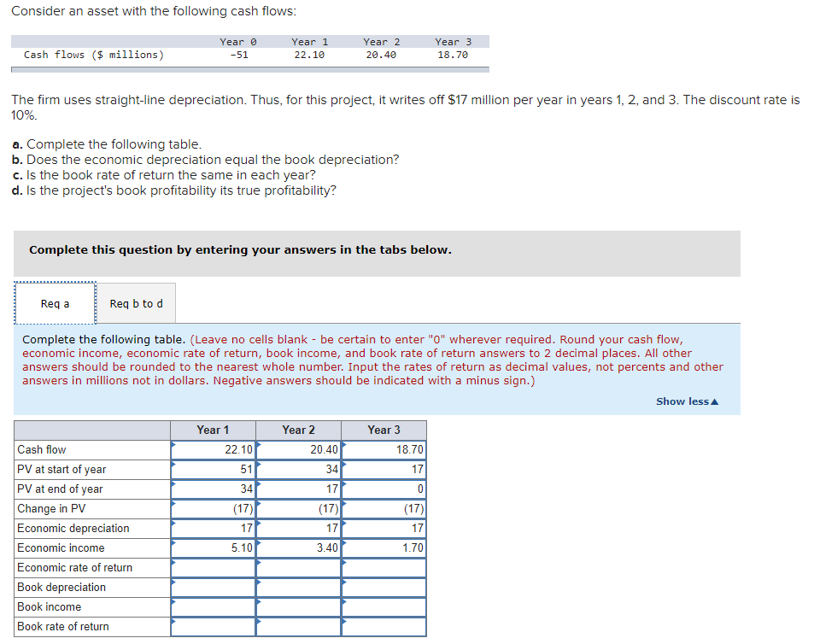The height and width of the screenshot is (644, 820).
Task: Select the Year 1 Change in PV cell
Action: [x=213, y=508]
